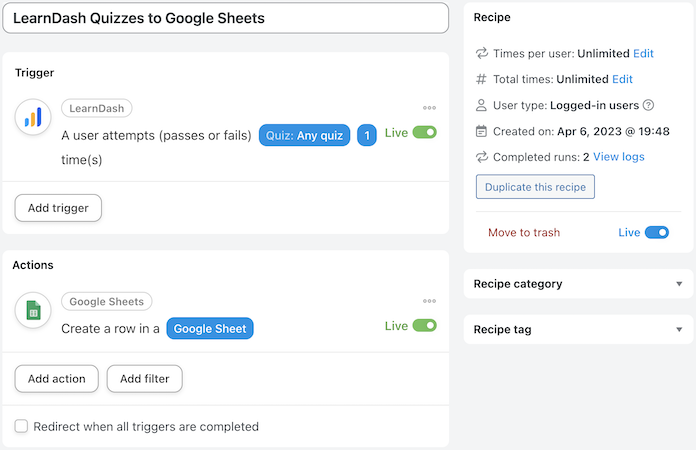Click the Recipe panel heading
The width and height of the screenshot is (696, 450).
(x=492, y=17)
